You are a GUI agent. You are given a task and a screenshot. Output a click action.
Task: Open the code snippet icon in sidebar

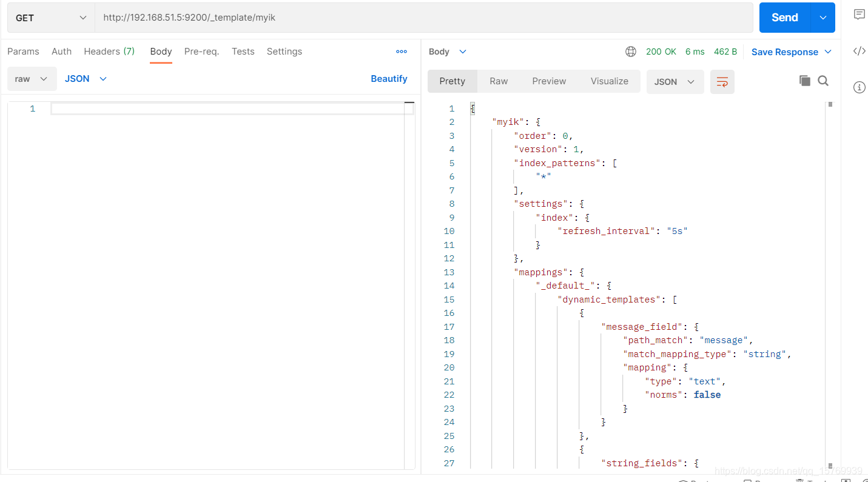(x=859, y=51)
